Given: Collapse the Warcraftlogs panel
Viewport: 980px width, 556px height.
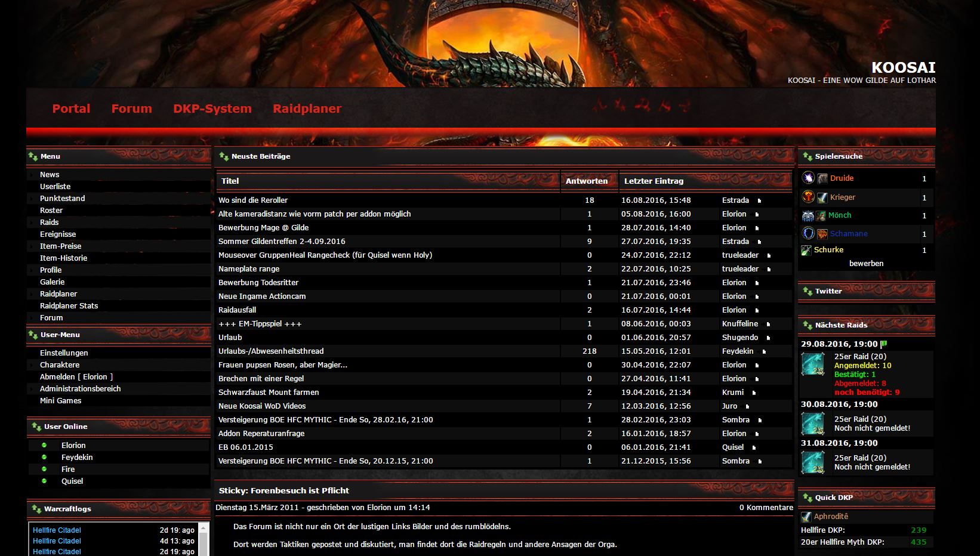Looking at the screenshot, I should [x=35, y=509].
